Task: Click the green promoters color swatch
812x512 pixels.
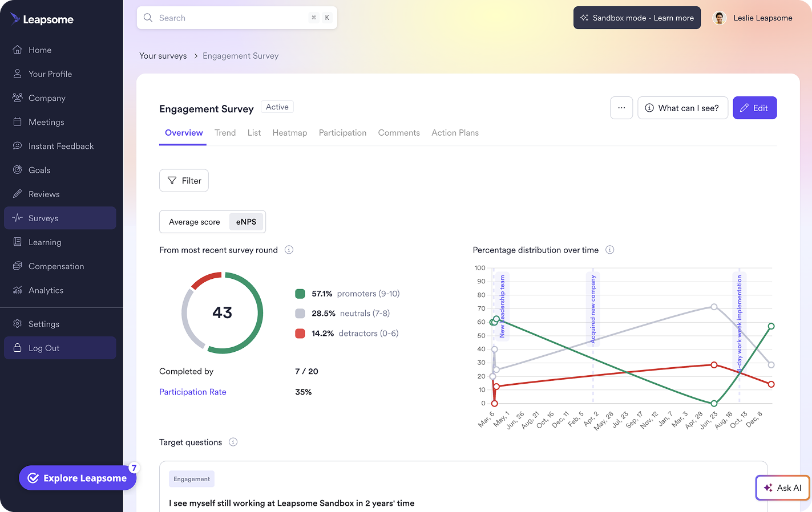Action: 300,293
